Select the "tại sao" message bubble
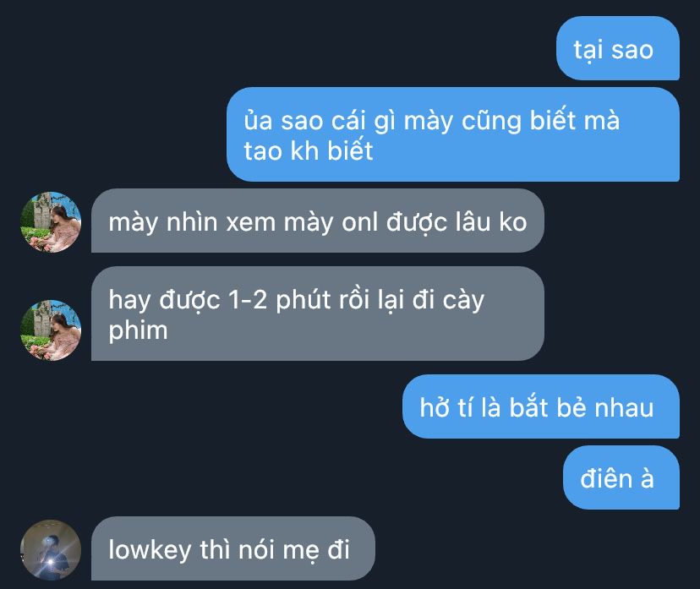This screenshot has width=700, height=589. point(618,48)
